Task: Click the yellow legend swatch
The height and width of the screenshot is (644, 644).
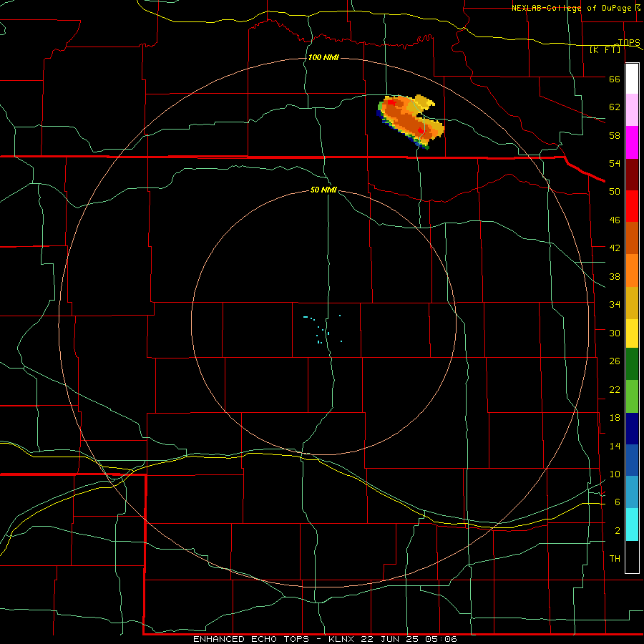Action: point(632,333)
